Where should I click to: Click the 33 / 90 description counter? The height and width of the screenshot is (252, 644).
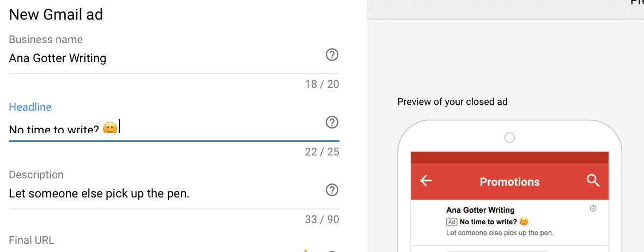pyautogui.click(x=322, y=219)
